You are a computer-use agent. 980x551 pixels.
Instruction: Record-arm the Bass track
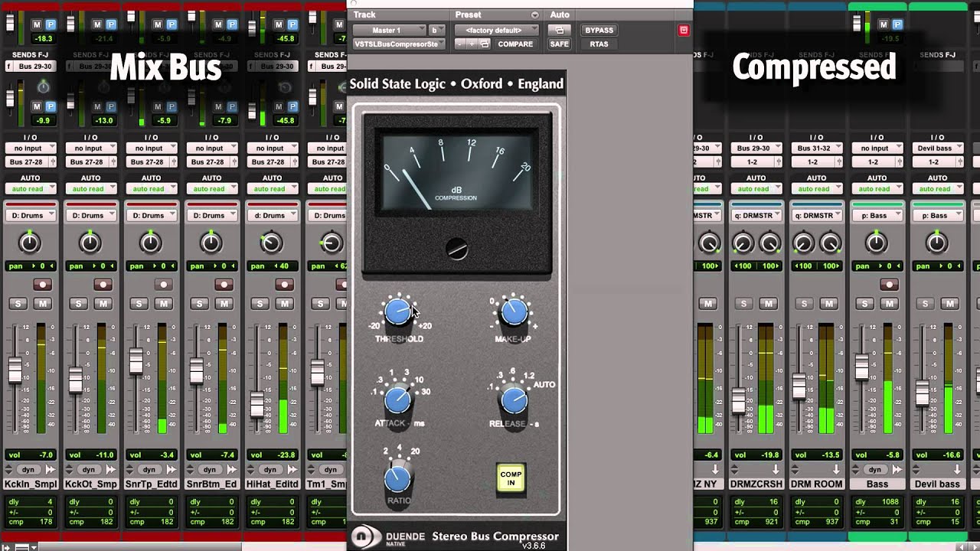tap(889, 285)
